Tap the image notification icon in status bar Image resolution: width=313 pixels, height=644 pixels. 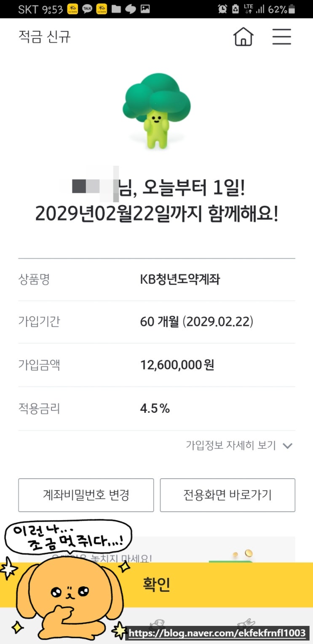click(x=145, y=9)
